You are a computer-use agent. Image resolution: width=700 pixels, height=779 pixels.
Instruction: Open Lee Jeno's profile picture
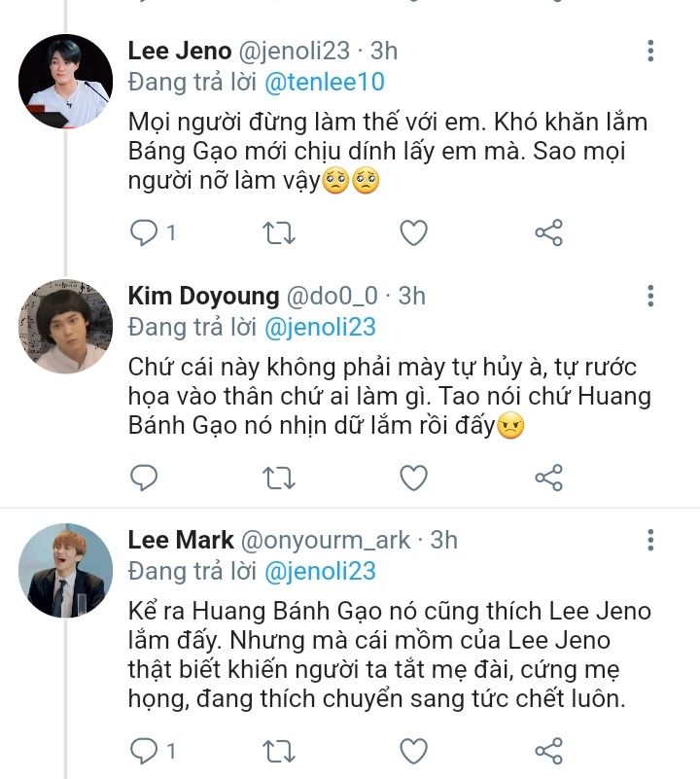66,82
